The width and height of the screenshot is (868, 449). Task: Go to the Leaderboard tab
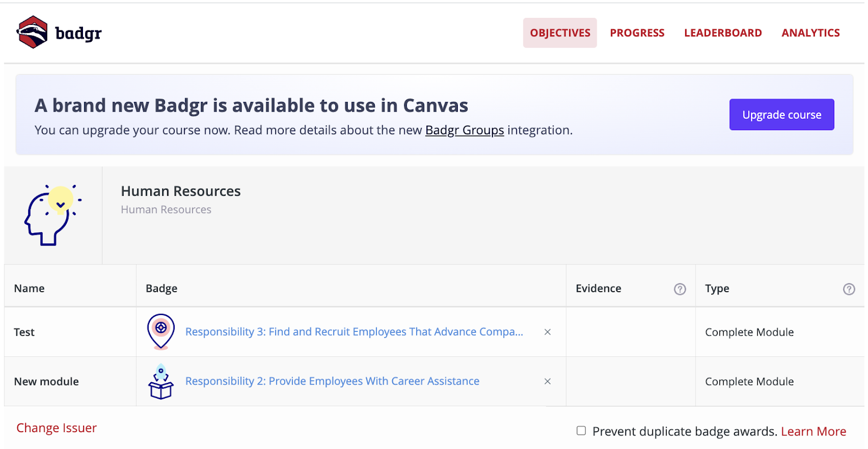point(723,33)
